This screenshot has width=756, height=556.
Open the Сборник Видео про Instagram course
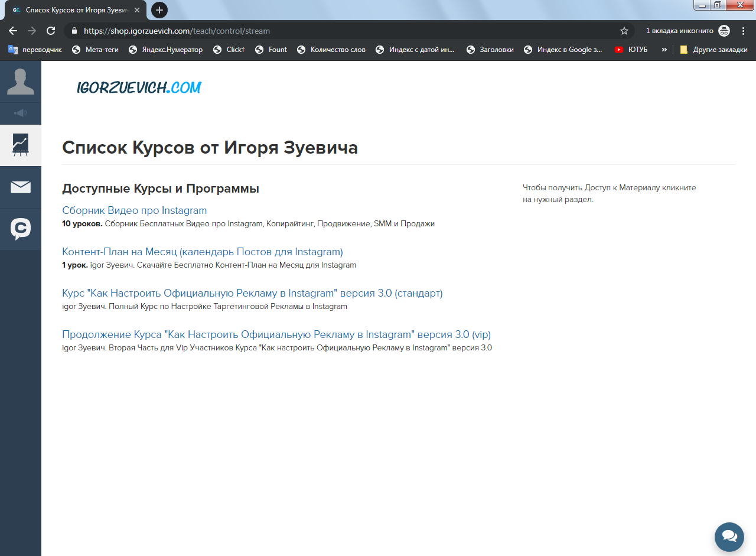(135, 210)
